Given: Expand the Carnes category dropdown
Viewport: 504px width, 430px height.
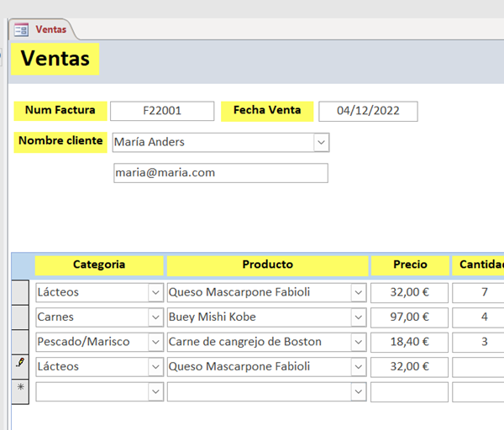Looking at the screenshot, I should click(155, 317).
